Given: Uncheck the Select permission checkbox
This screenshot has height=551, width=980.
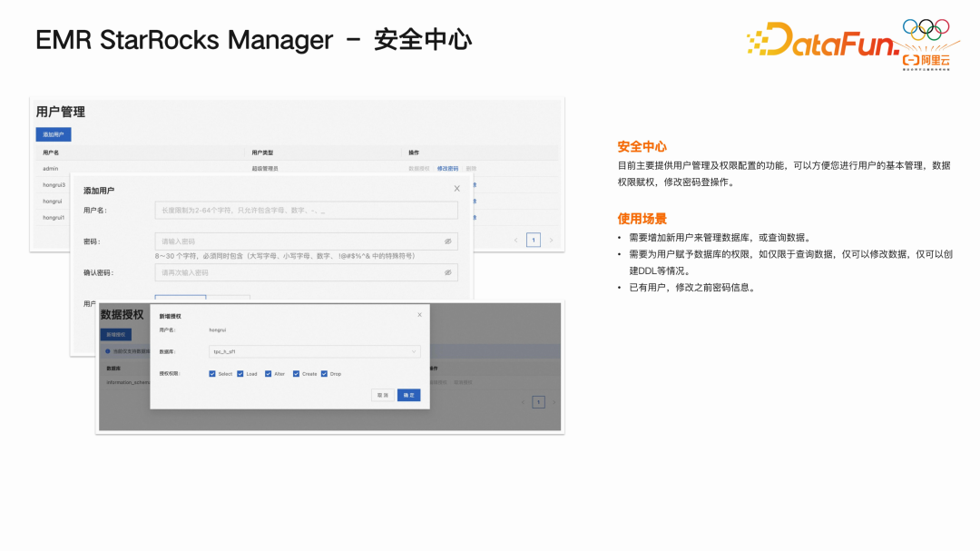Looking at the screenshot, I should coord(212,374).
